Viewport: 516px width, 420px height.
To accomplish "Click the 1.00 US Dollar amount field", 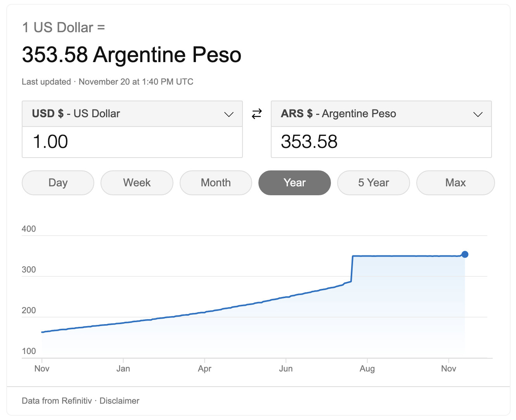I will click(132, 142).
